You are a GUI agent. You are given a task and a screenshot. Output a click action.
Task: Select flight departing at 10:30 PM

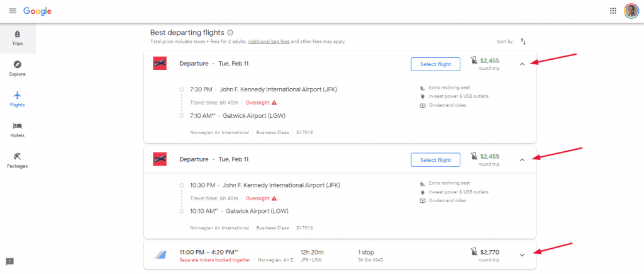point(435,160)
